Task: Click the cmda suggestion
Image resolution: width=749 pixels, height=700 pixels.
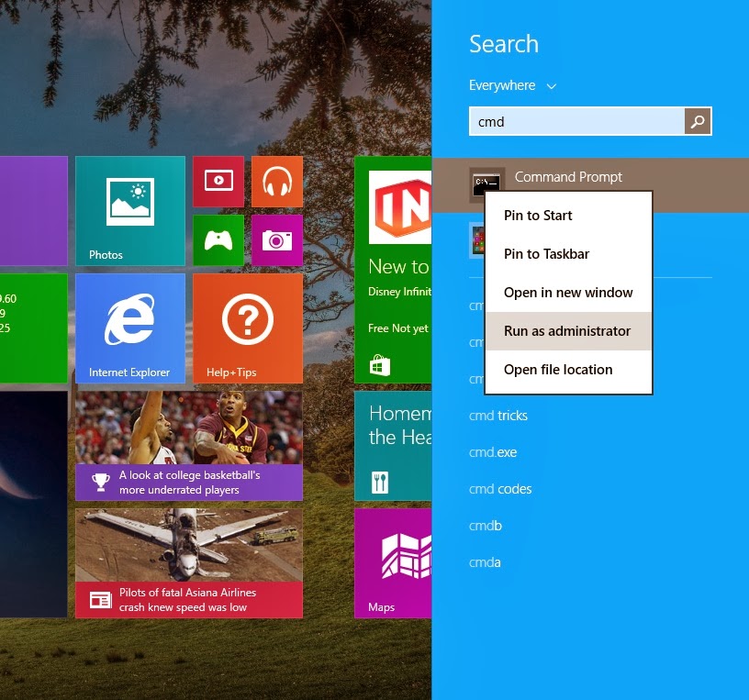Action: pos(485,562)
